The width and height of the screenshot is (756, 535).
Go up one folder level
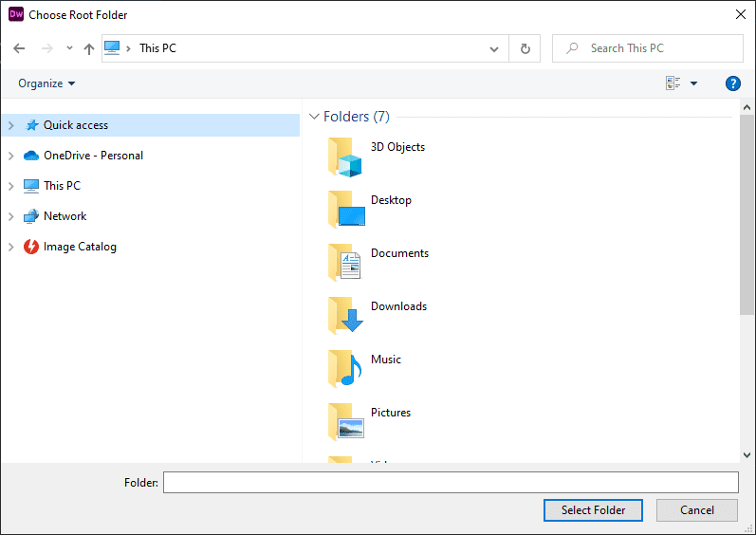pos(89,48)
